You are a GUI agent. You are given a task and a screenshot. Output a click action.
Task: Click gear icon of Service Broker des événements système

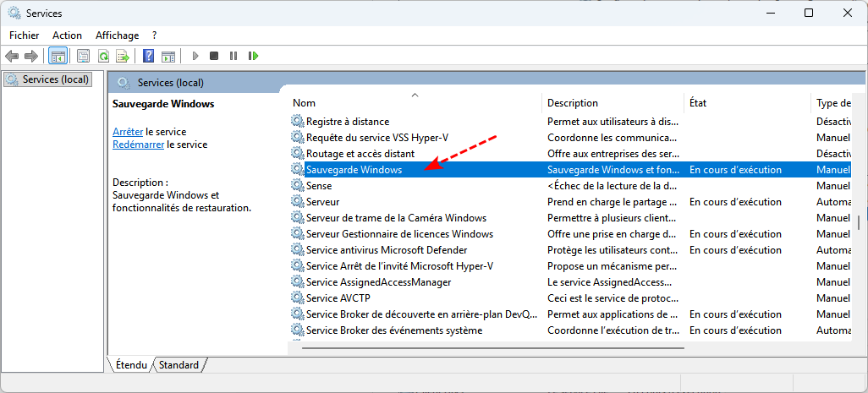pos(298,330)
